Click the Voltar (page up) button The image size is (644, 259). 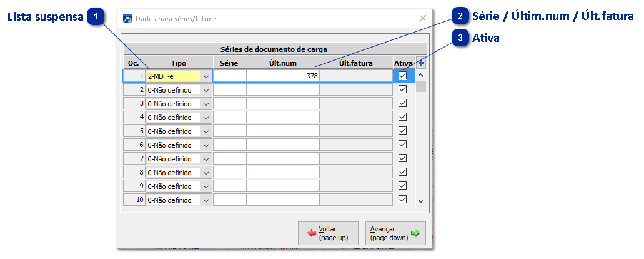click(x=328, y=233)
